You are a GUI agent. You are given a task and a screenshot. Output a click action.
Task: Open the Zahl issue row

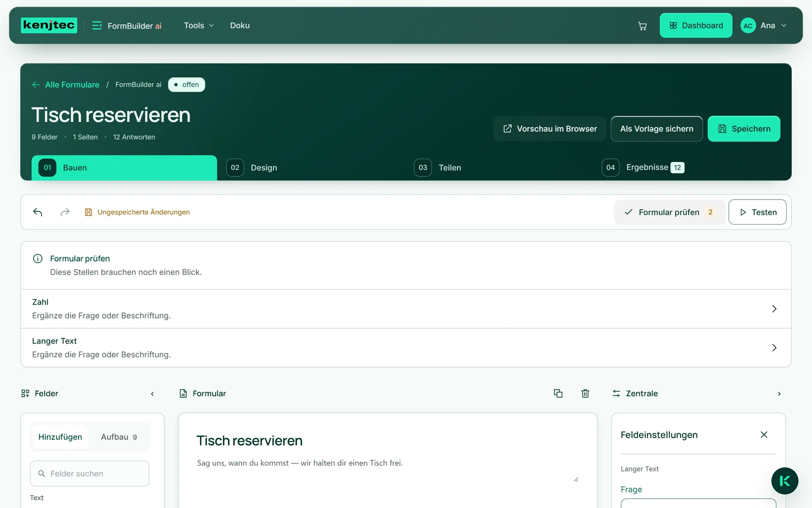406,309
